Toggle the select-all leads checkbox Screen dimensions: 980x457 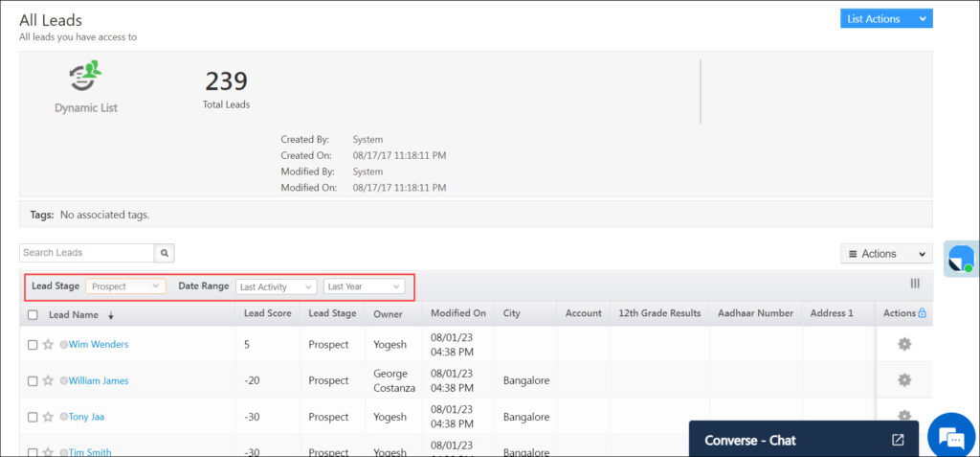33,314
